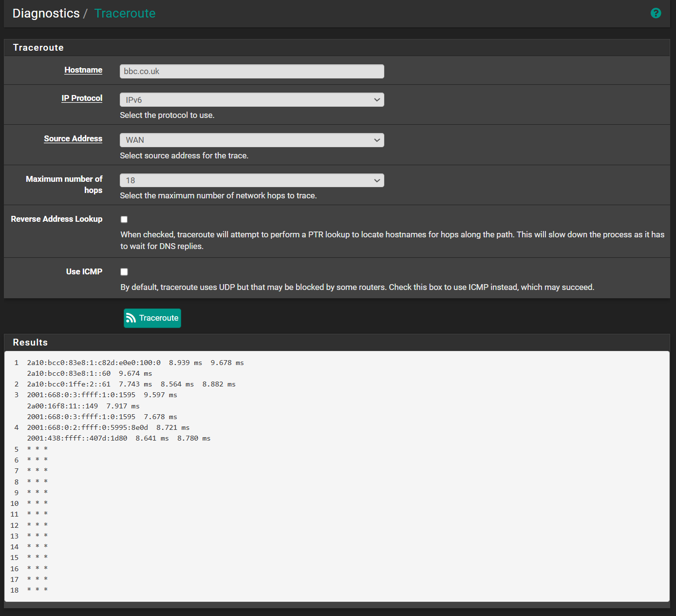Click Diagnostics in the breadcrumb
The height and width of the screenshot is (616, 676).
coord(46,13)
